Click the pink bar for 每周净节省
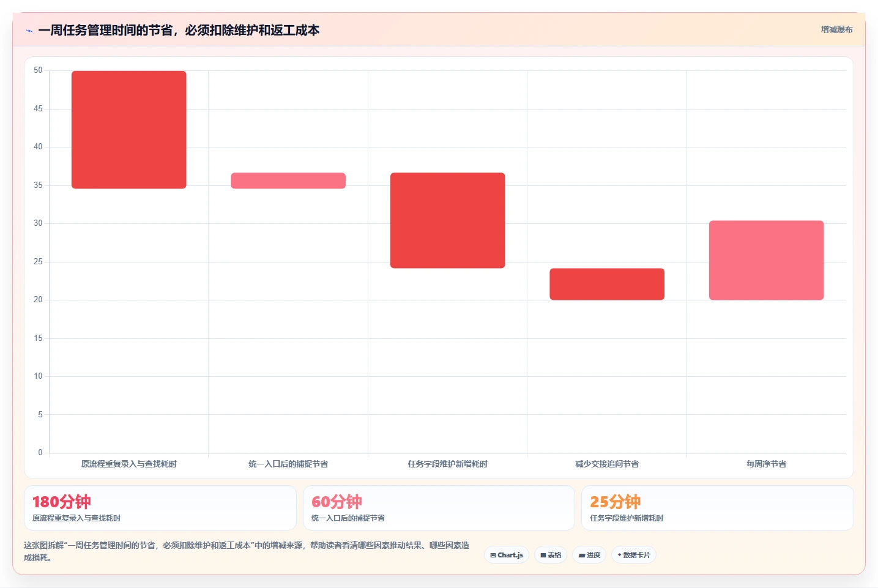878x588 pixels. click(767, 260)
